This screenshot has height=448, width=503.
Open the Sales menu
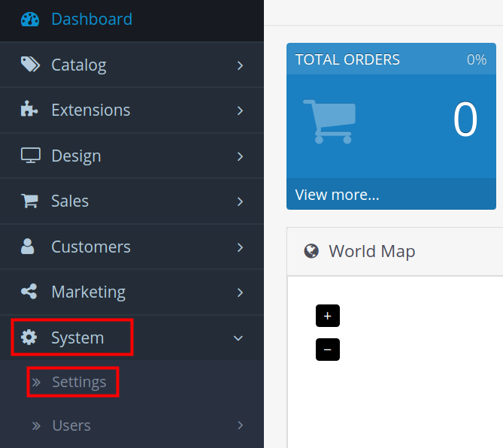[x=70, y=201]
